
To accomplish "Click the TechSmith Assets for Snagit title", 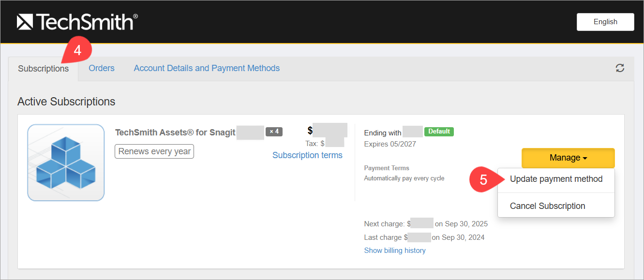I will [175, 133].
